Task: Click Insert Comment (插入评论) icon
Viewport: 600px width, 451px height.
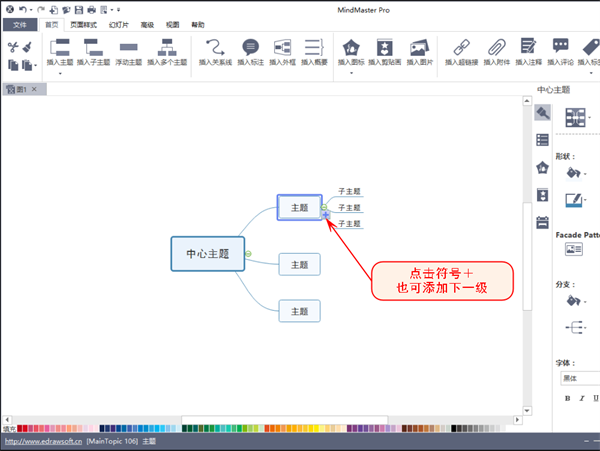Action: click(x=561, y=46)
